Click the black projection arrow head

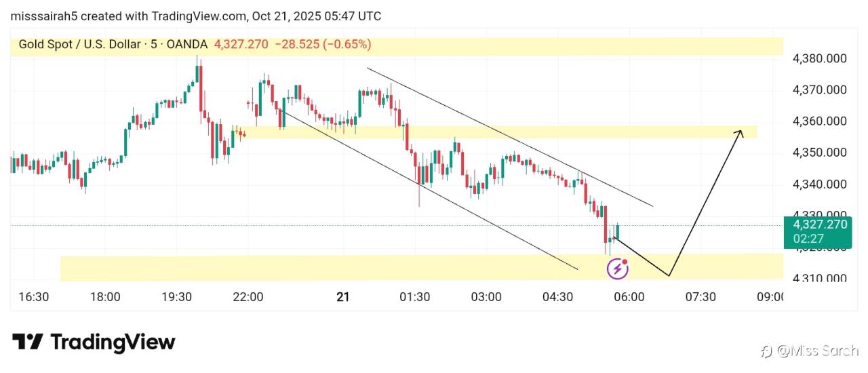[741, 132]
